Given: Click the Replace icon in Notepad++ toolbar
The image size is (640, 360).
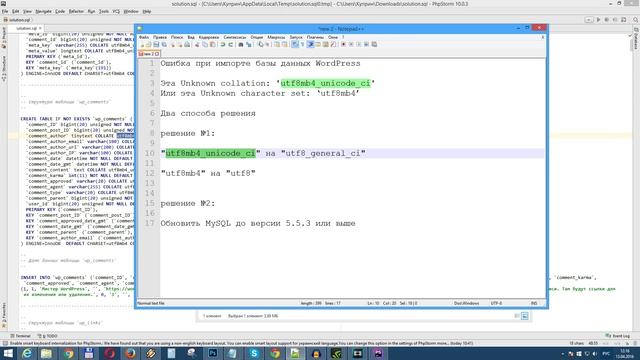Looking at the screenshot, I should pyautogui.click(x=249, y=44).
